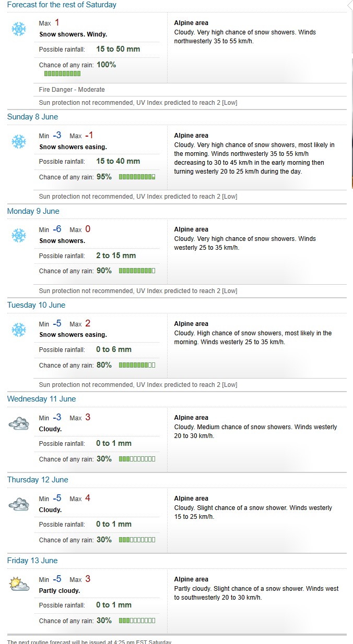
Task: Click the partly cloudy sun icon for Friday
Action: click(19, 584)
